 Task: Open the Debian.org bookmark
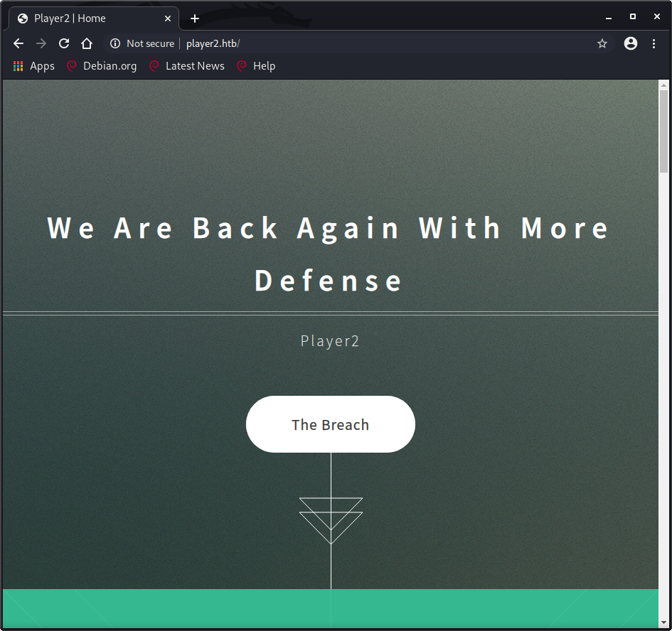[102, 66]
